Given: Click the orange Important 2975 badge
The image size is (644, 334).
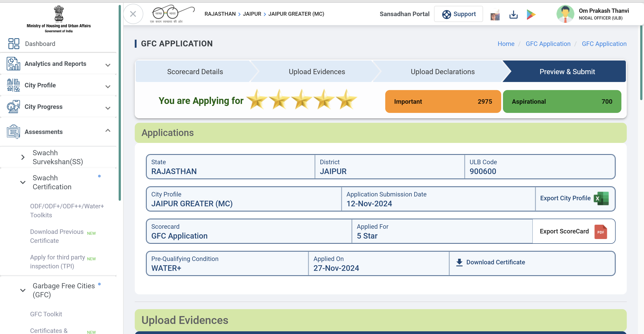Looking at the screenshot, I should click(x=443, y=101).
